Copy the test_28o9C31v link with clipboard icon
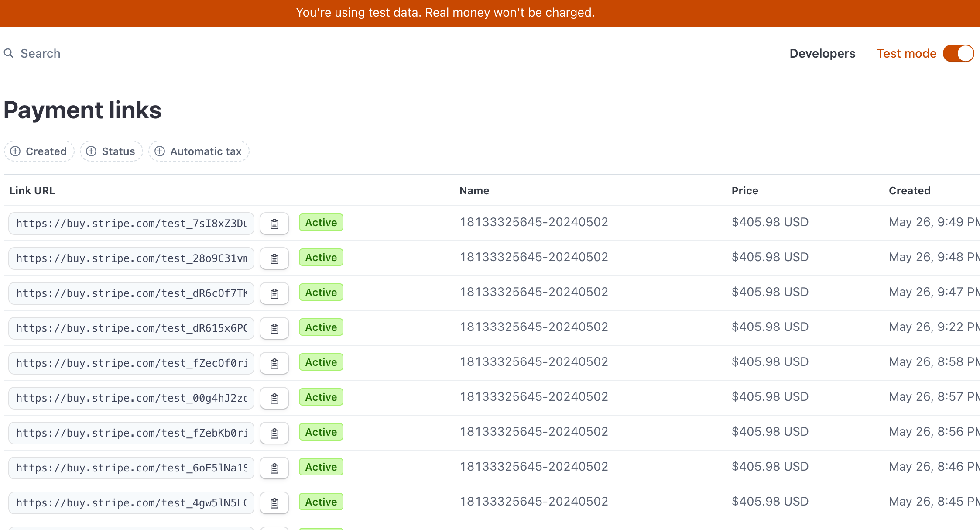Image resolution: width=980 pixels, height=530 pixels. point(274,258)
